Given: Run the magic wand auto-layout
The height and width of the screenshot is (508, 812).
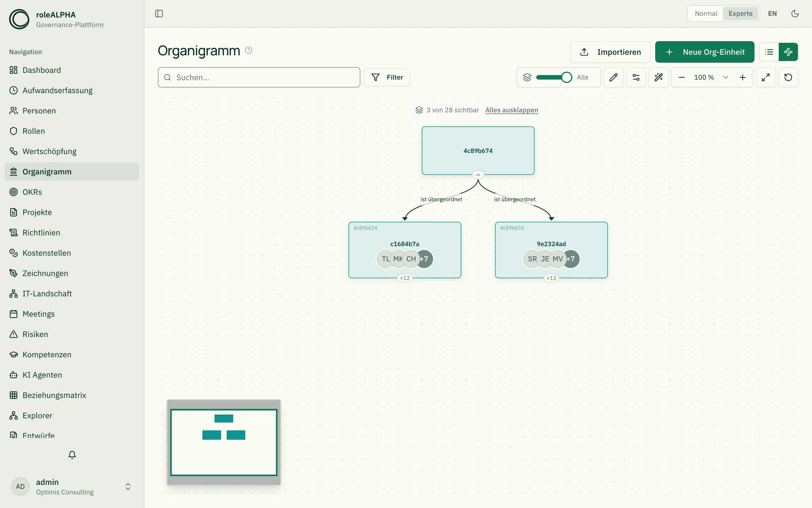Looking at the screenshot, I should 658,77.
